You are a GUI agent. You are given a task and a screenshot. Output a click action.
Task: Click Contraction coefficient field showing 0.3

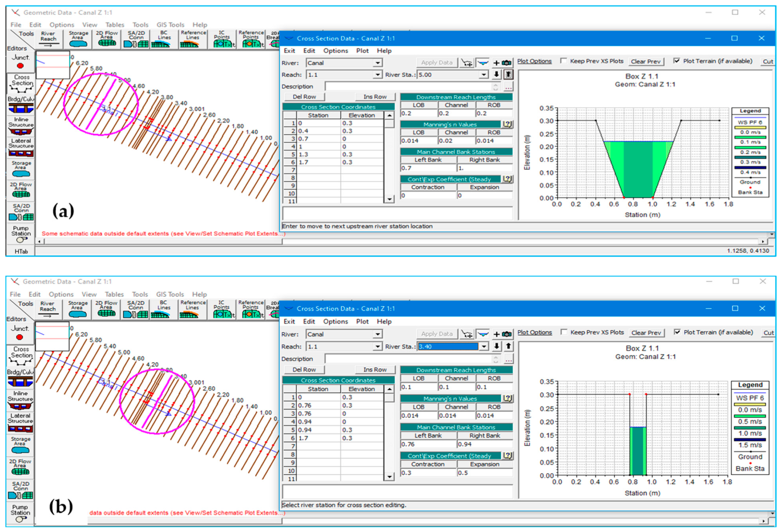pos(428,473)
